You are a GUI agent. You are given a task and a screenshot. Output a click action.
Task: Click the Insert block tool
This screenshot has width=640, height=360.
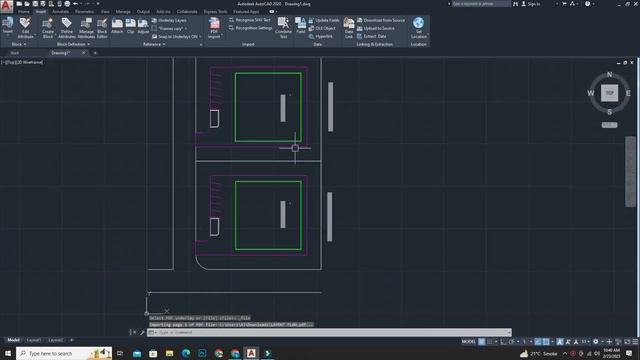(x=7, y=27)
